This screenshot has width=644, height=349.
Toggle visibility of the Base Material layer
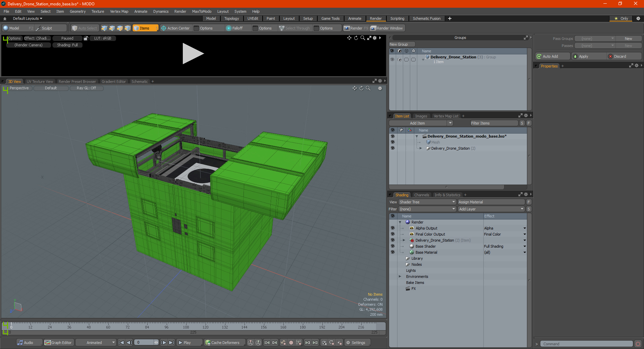(x=392, y=252)
